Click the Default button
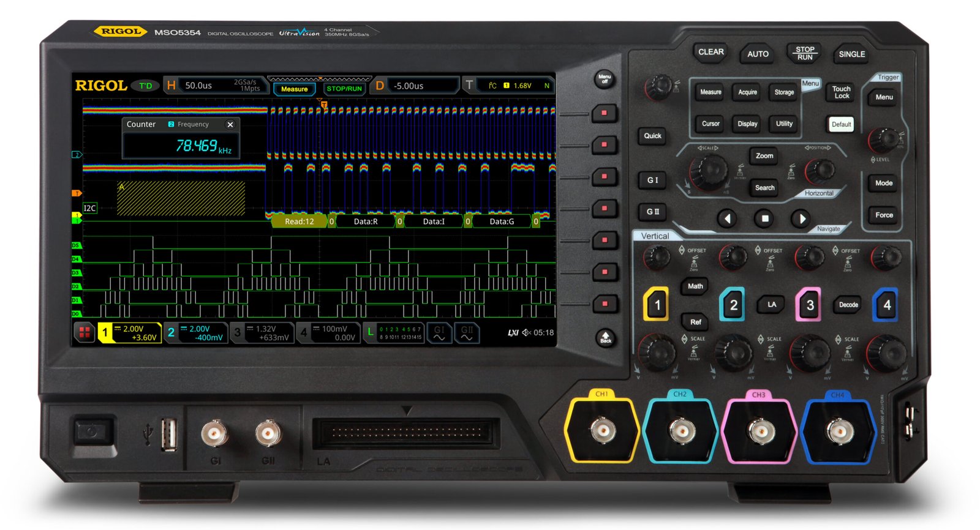The image size is (980, 530). (x=841, y=124)
